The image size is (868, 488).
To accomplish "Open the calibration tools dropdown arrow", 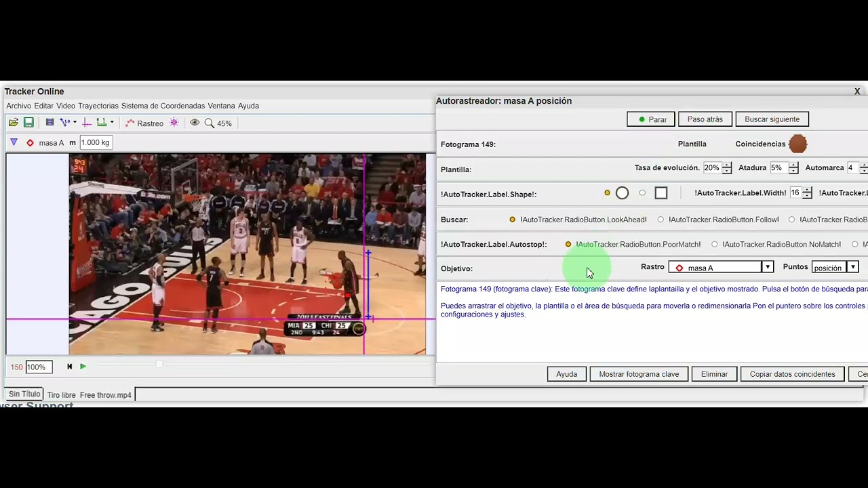I will pos(75,123).
